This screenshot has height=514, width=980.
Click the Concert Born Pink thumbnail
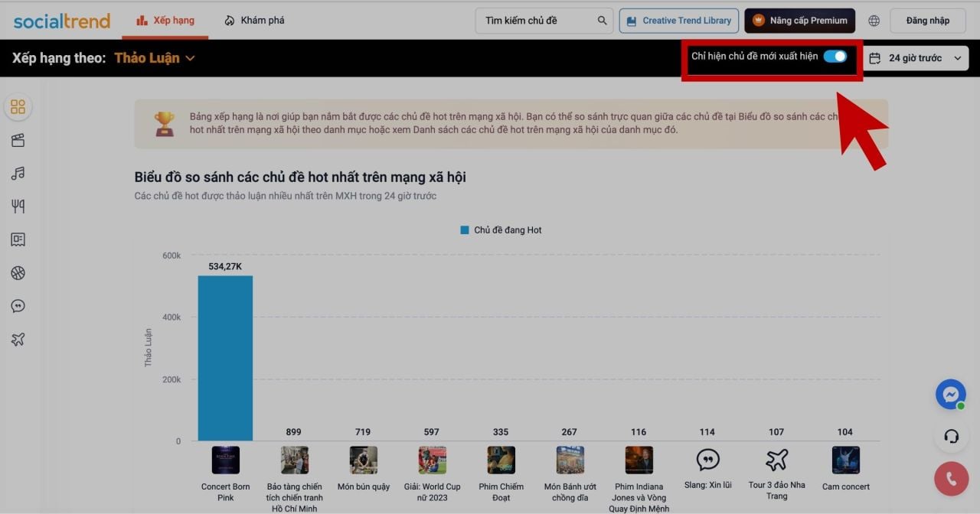tap(225, 460)
